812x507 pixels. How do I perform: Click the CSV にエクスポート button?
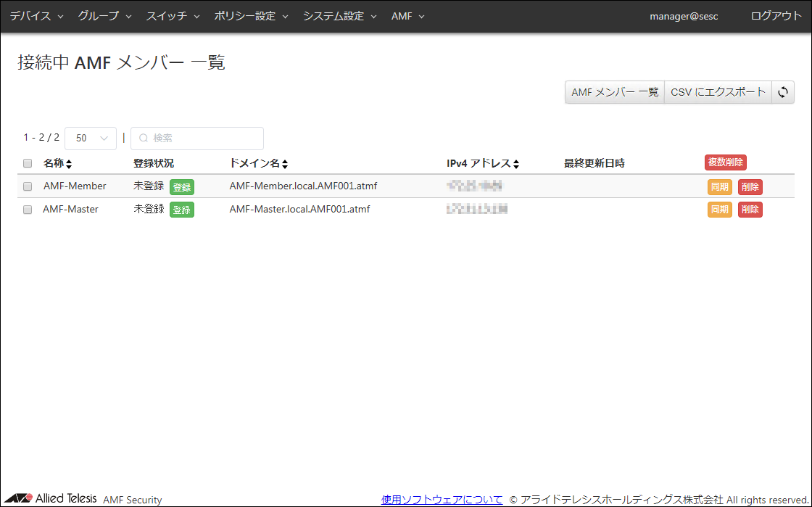pyautogui.click(x=717, y=91)
